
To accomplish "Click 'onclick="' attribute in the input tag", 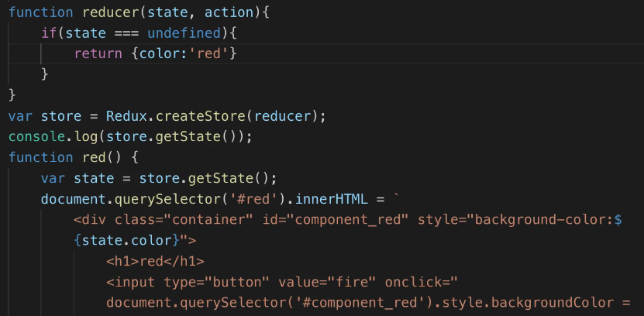I will pyautogui.click(x=421, y=283).
